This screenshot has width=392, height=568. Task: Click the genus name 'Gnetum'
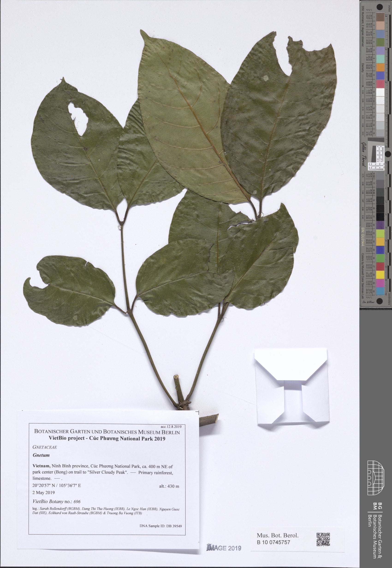41,455
